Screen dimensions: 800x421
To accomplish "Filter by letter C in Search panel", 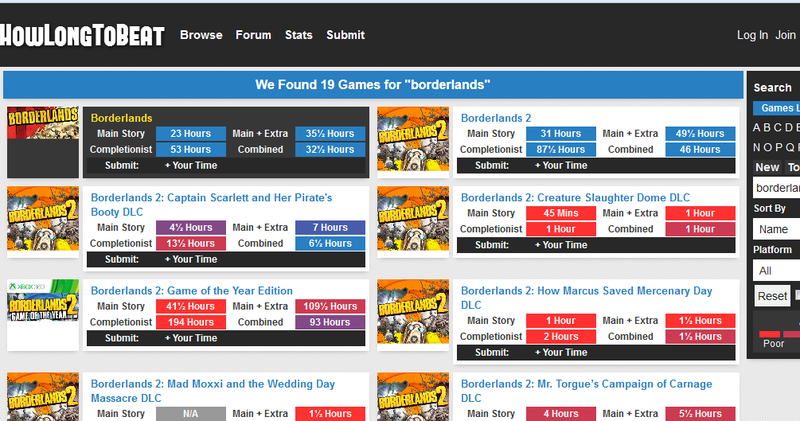I will [777, 128].
